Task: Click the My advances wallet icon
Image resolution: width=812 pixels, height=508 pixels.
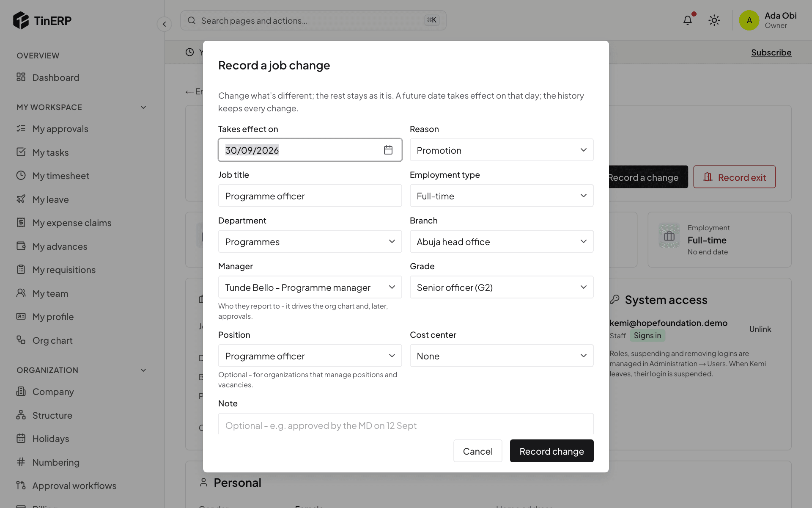Action: pos(21,246)
